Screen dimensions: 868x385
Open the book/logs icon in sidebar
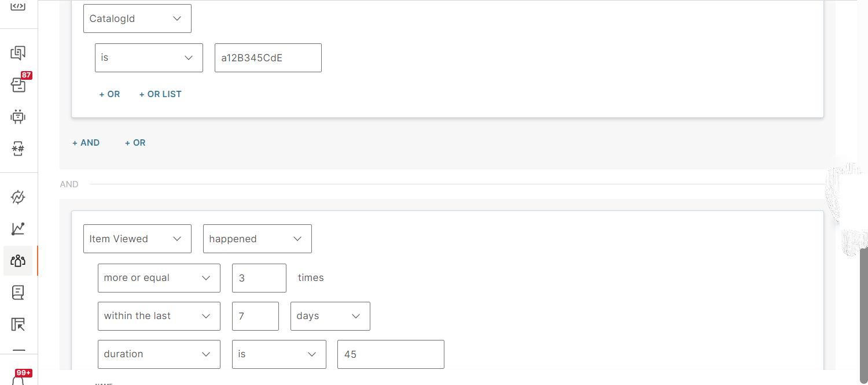(18, 293)
